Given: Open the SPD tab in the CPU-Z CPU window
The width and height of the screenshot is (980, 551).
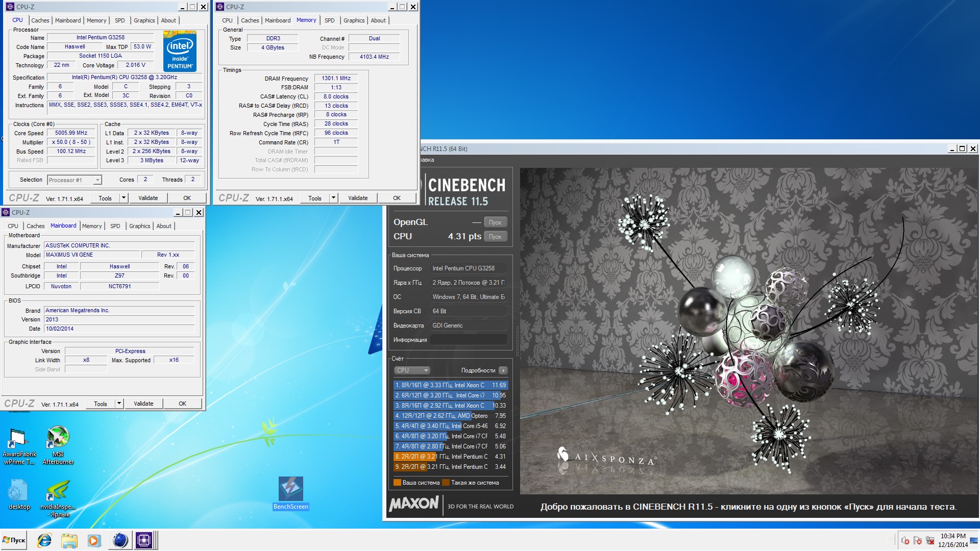Looking at the screenshot, I should coord(119,20).
